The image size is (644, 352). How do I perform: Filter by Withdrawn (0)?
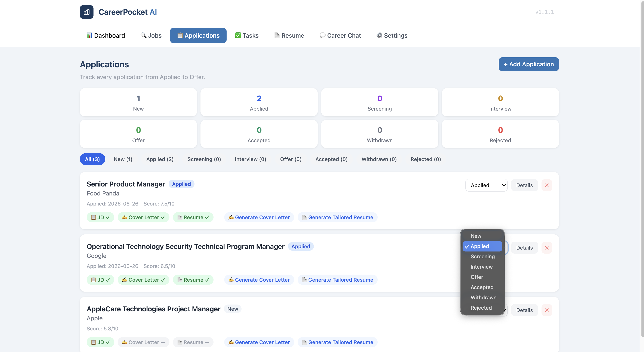point(379,159)
